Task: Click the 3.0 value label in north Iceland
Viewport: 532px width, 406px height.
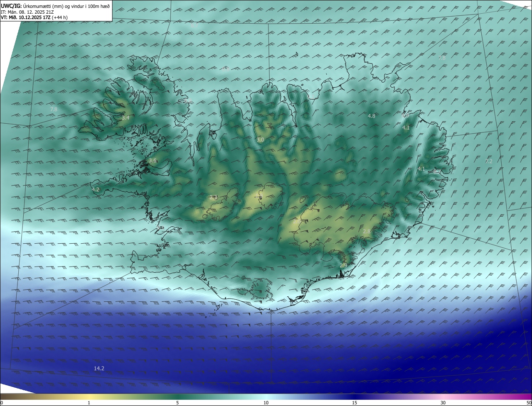Action: click(260, 140)
